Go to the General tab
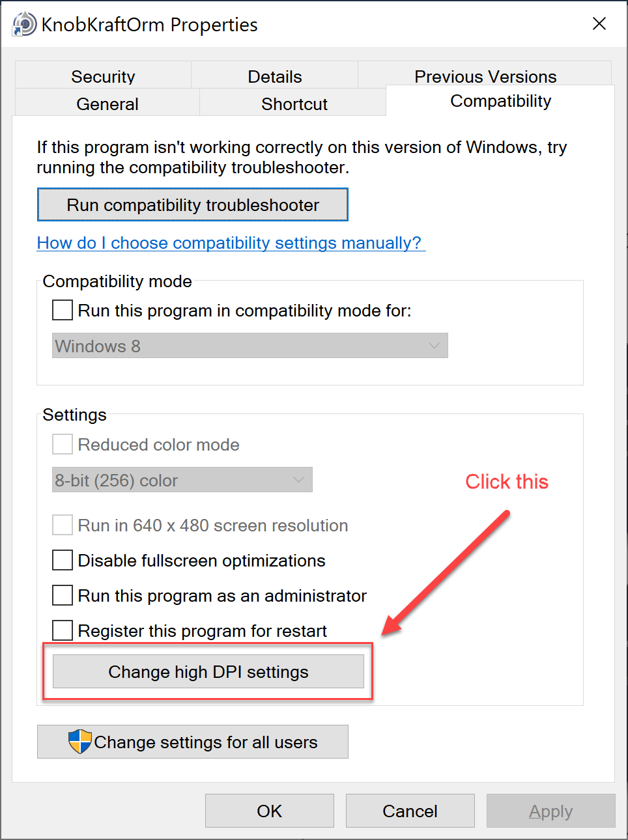The height and width of the screenshot is (840, 628). pyautogui.click(x=107, y=104)
